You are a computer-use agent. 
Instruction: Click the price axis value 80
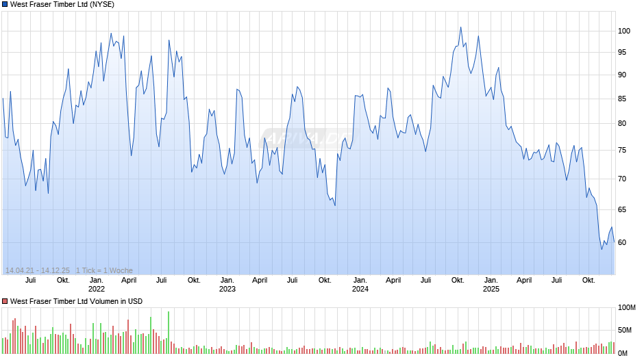pos(622,124)
